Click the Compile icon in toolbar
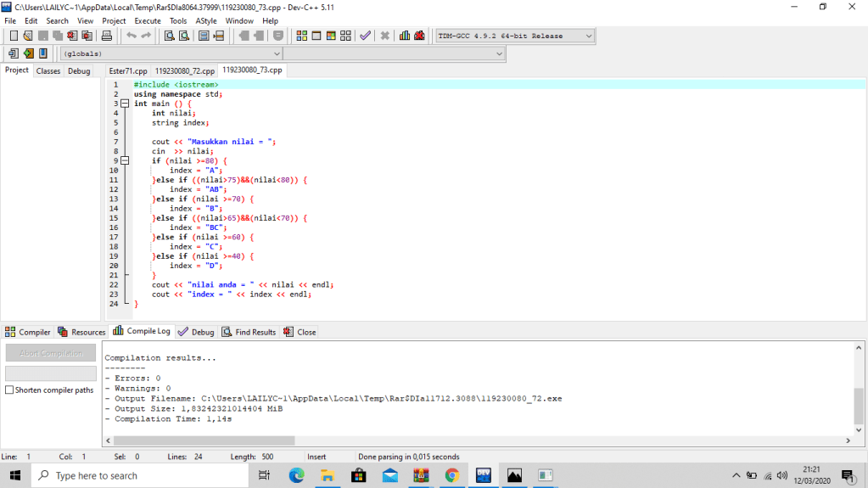Image resolution: width=868 pixels, height=488 pixels. pyautogui.click(x=302, y=36)
